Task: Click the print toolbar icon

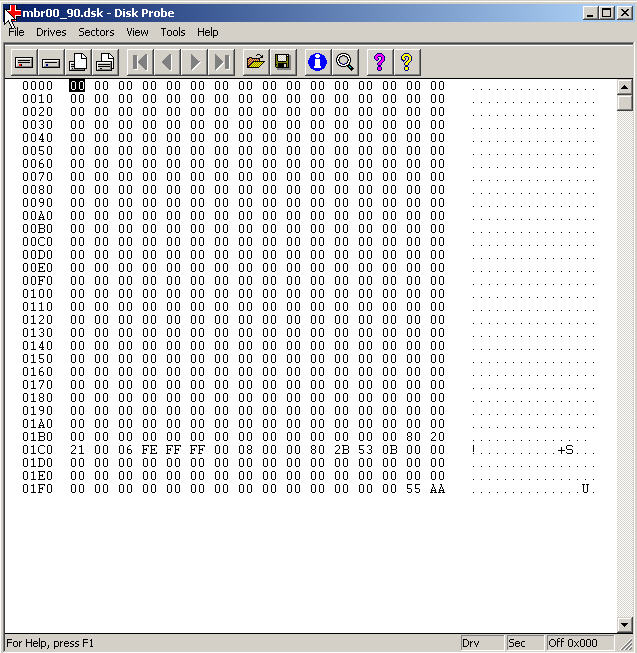Action: pos(105,62)
